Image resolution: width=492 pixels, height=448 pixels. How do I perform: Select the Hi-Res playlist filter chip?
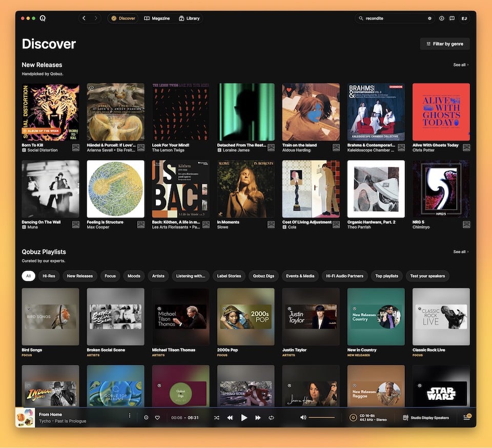pos(49,276)
